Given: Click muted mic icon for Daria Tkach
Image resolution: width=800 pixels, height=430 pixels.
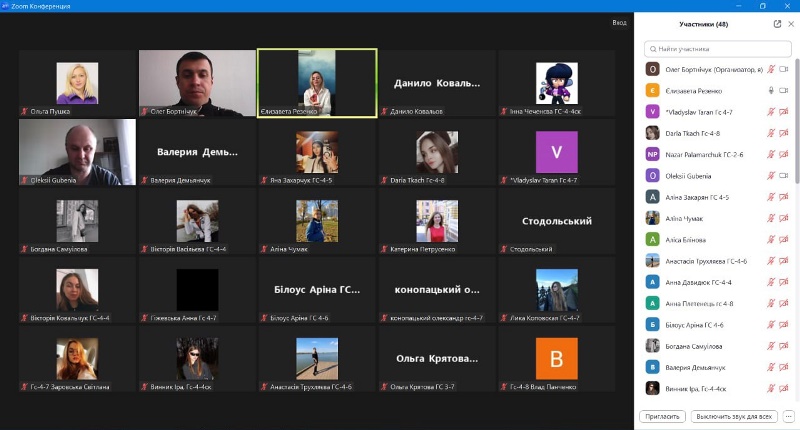Looking at the screenshot, I should [x=771, y=132].
